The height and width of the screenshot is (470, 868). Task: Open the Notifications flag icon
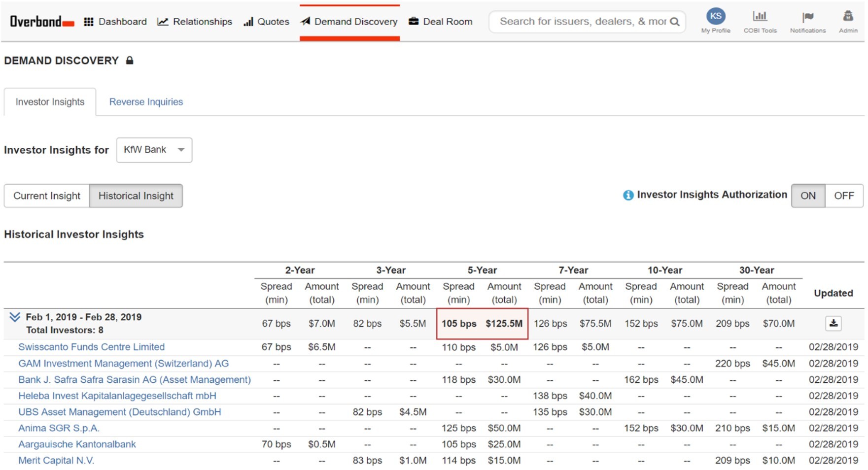click(807, 17)
